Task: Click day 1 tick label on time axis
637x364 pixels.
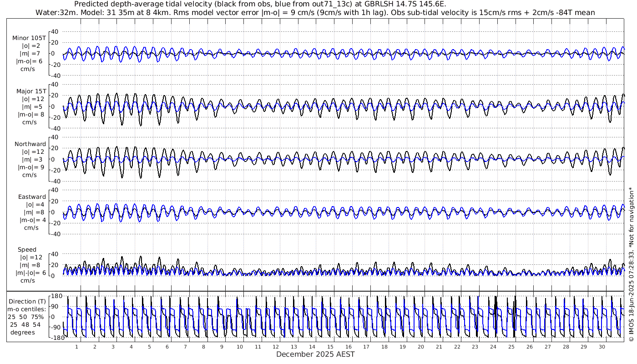Action: 76,347
